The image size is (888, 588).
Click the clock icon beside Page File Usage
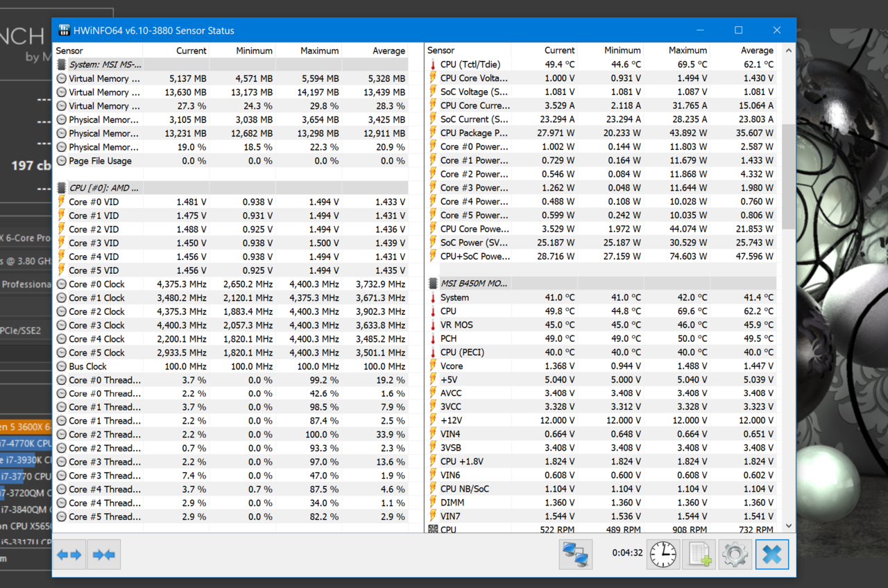pos(61,161)
